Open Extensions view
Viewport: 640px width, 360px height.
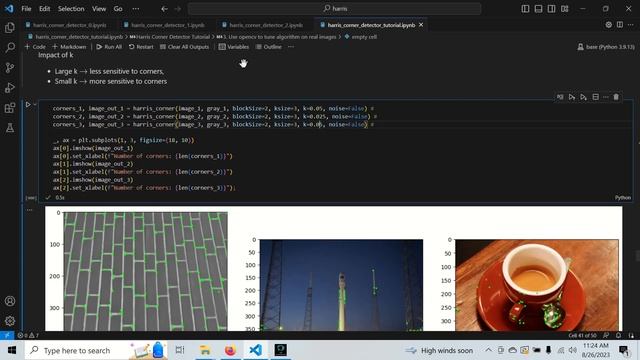coord(9,108)
